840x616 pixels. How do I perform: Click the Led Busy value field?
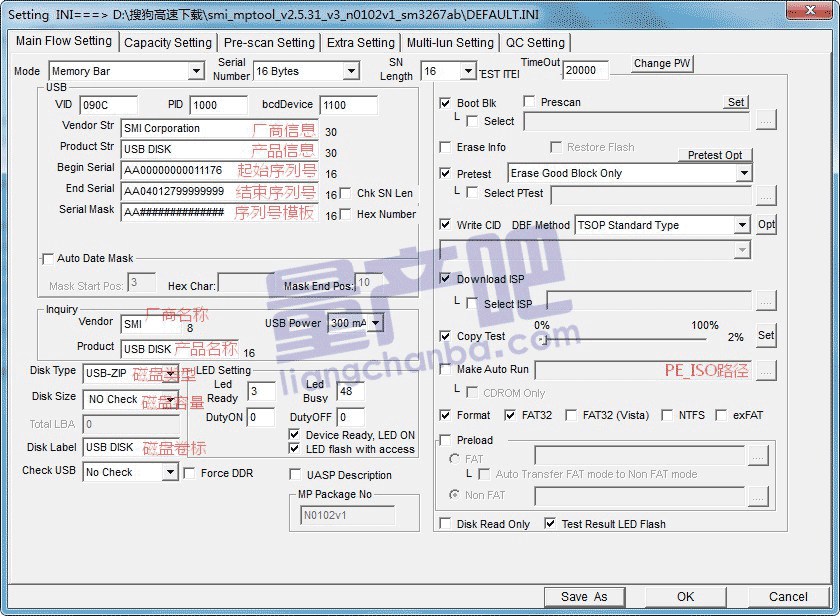pos(350,392)
